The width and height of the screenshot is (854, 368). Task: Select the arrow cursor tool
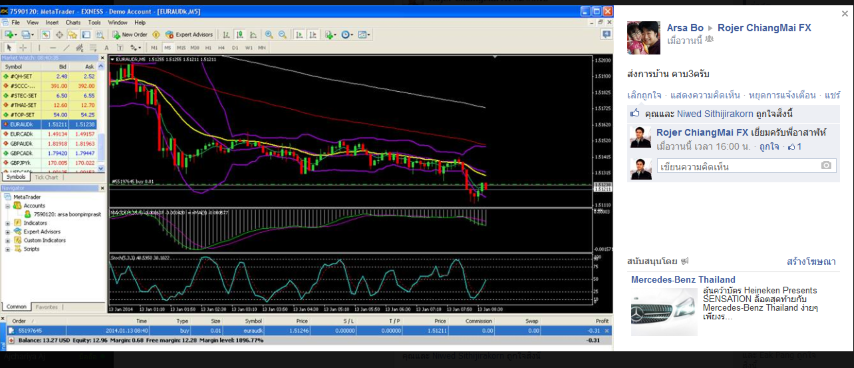[x=9, y=48]
